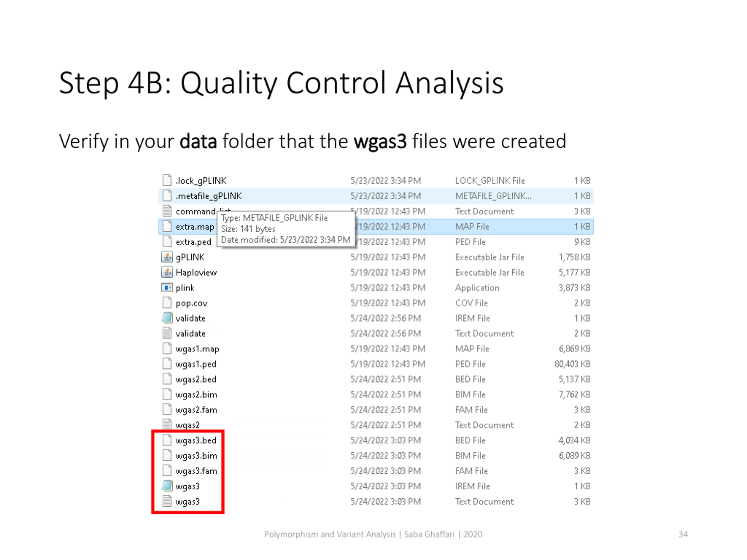Click the Haploview Java jar icon
The width and height of the screenshot is (747, 560).
(167, 272)
